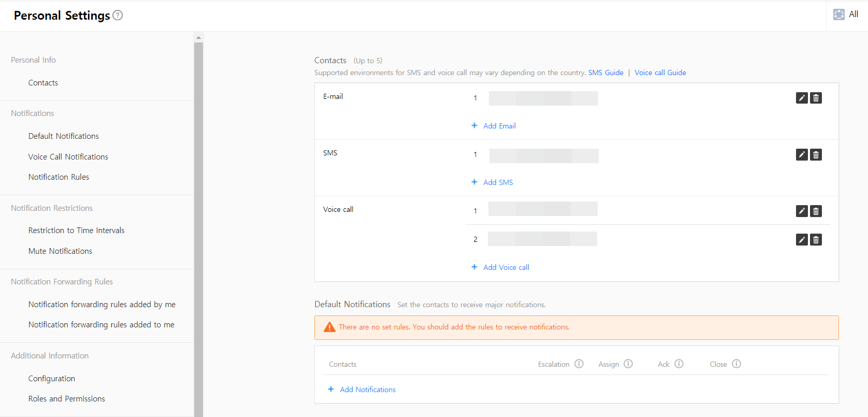Edit the first Voice call contact

pyautogui.click(x=801, y=211)
